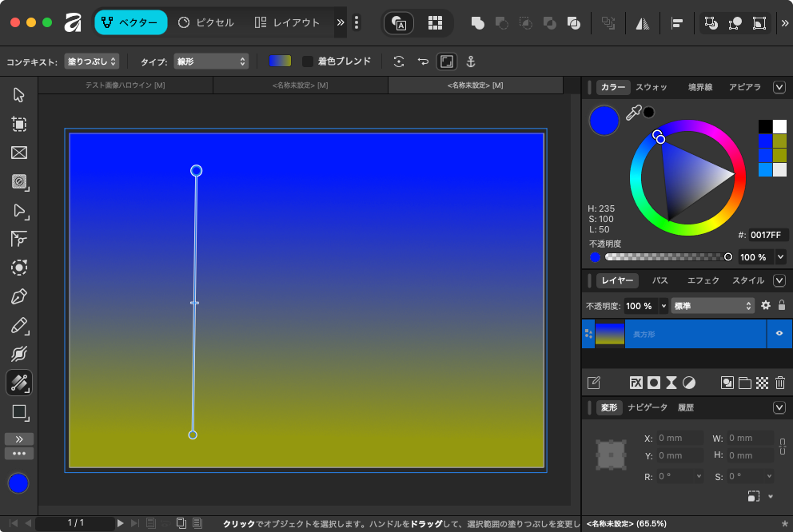Click the yellow-green swatch in the color panel

pyautogui.click(x=779, y=141)
